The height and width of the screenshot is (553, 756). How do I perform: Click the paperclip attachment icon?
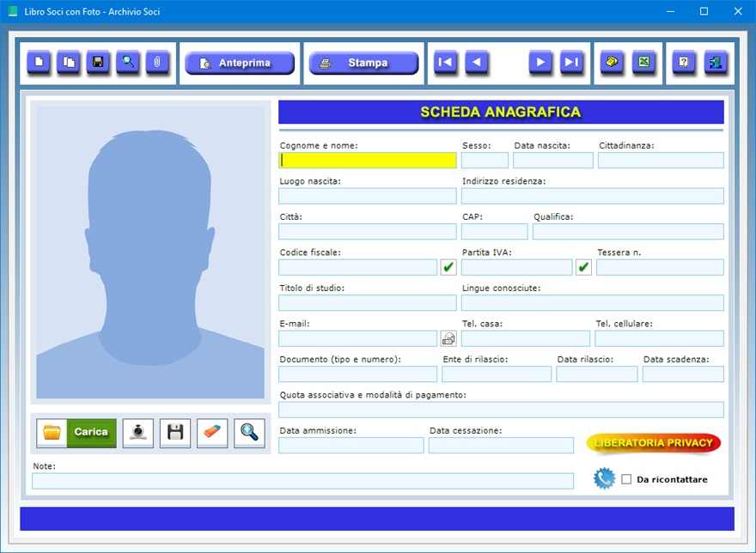[x=157, y=63]
